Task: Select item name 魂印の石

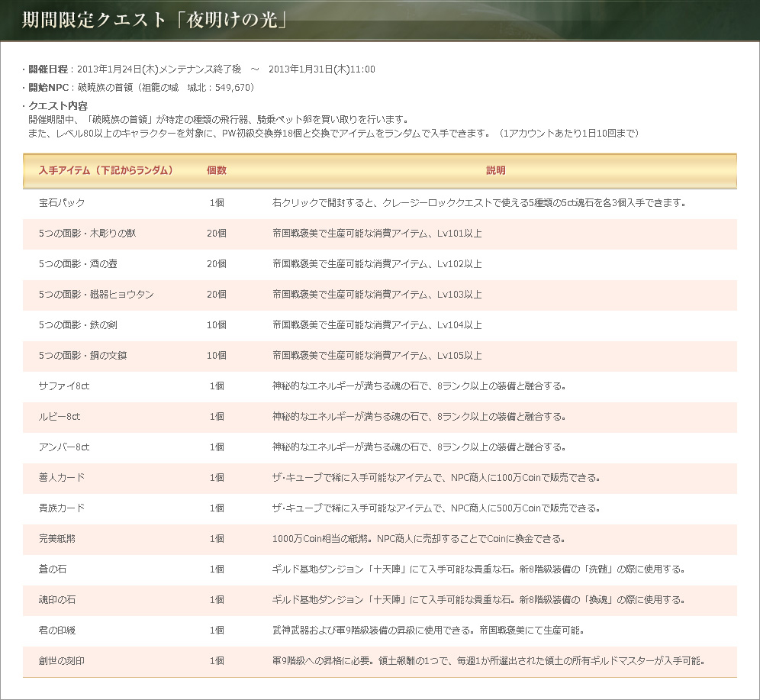Action: tap(57, 600)
